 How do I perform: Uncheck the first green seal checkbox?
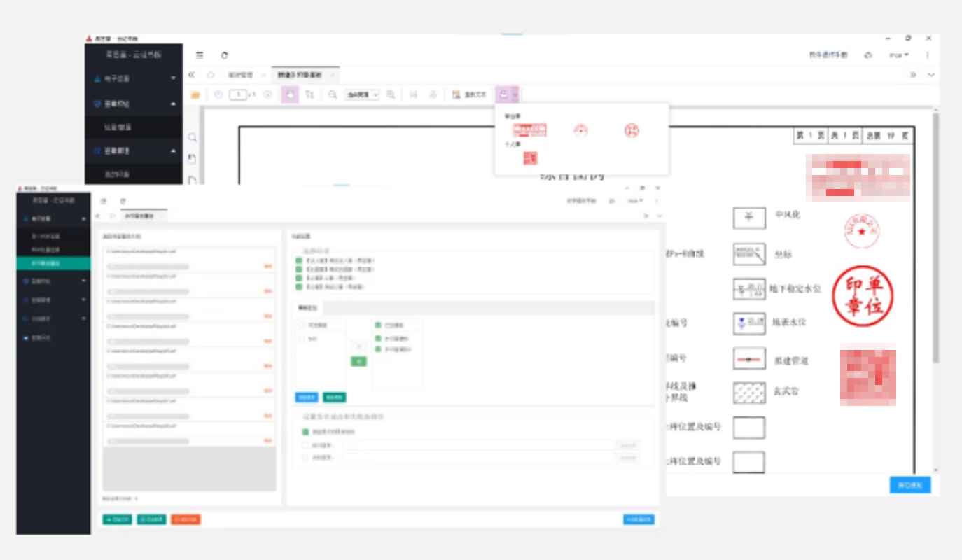[x=299, y=261]
